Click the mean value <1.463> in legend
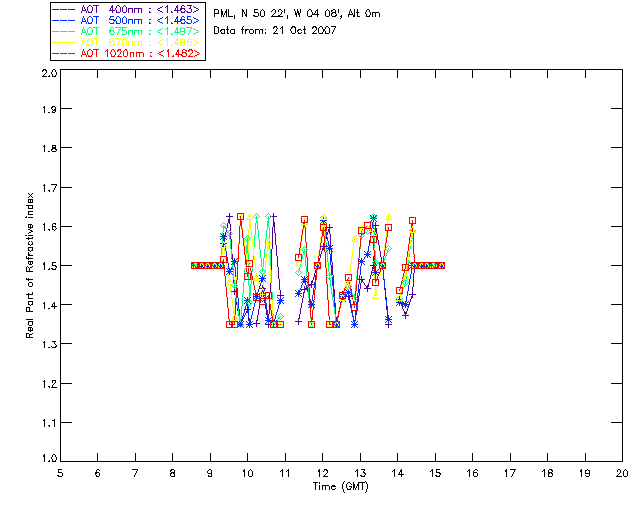The image size is (640, 512). tap(178, 9)
